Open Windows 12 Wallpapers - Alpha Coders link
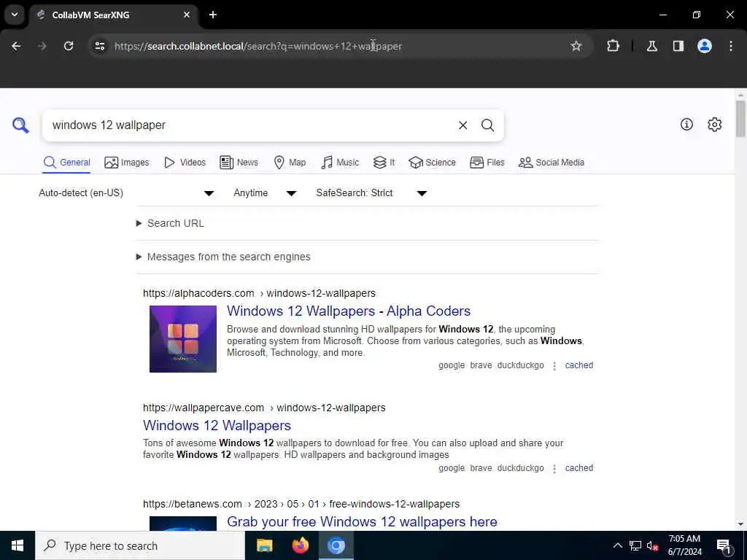 click(x=349, y=311)
